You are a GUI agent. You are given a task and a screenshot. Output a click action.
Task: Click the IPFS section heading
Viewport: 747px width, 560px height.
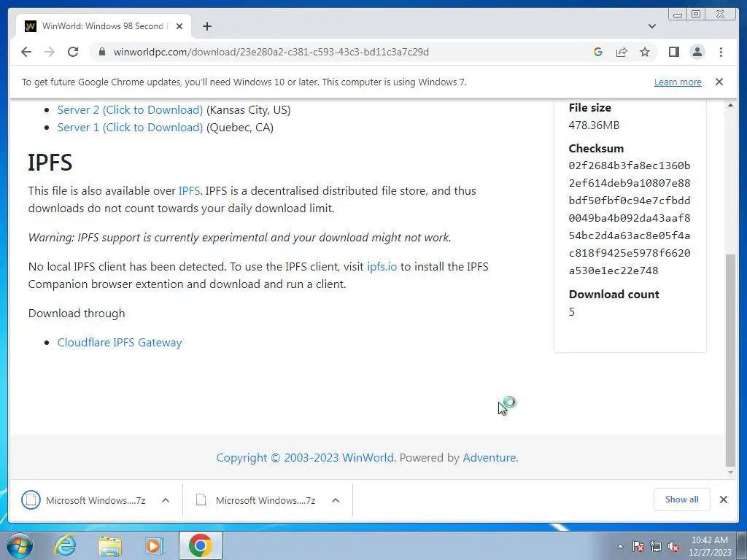[50, 163]
